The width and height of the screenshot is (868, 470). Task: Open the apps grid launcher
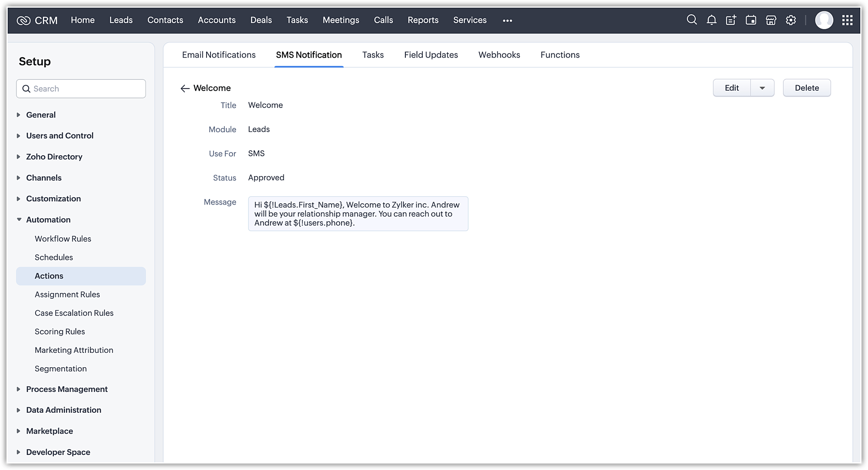(847, 20)
